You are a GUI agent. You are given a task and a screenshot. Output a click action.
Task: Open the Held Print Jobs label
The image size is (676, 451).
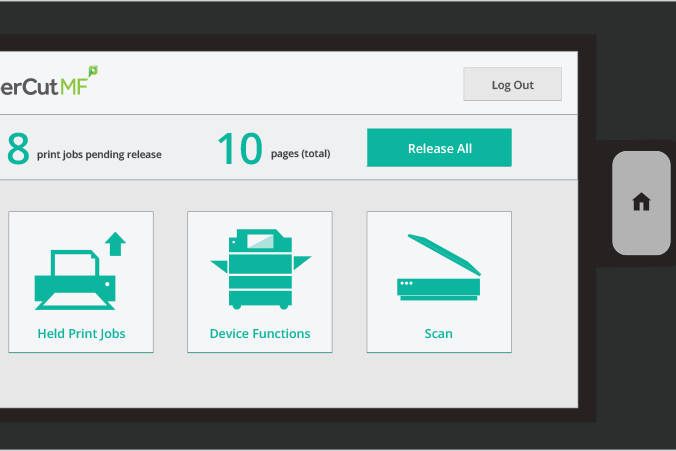point(81,334)
